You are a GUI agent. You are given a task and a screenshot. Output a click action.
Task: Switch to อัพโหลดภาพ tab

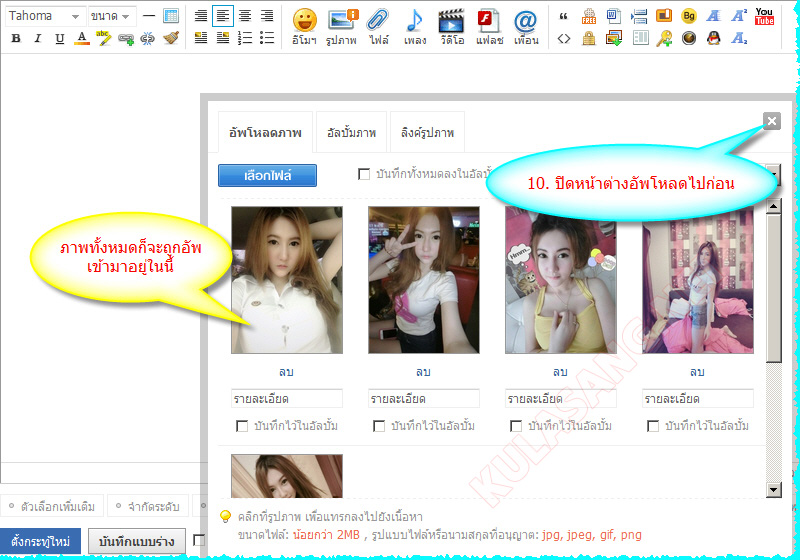coord(265,133)
